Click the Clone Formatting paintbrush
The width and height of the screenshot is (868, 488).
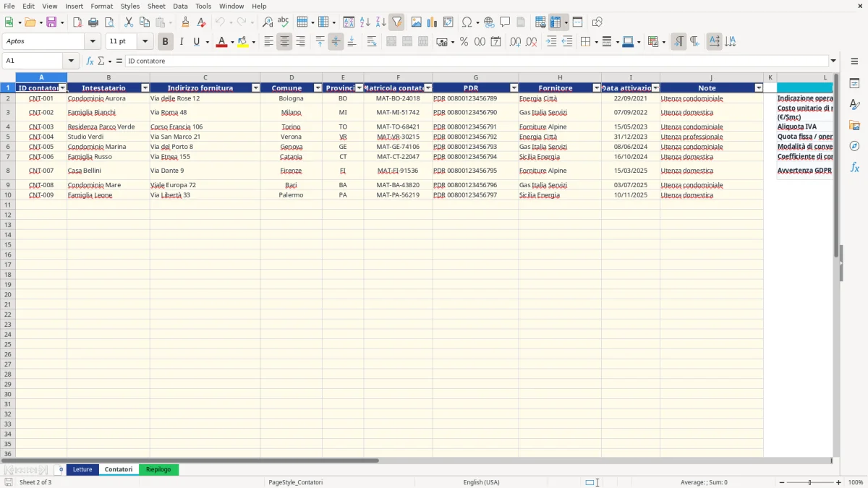pyautogui.click(x=185, y=22)
